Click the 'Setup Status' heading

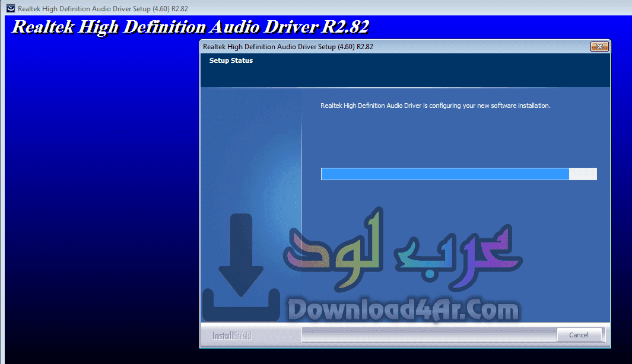click(x=231, y=61)
